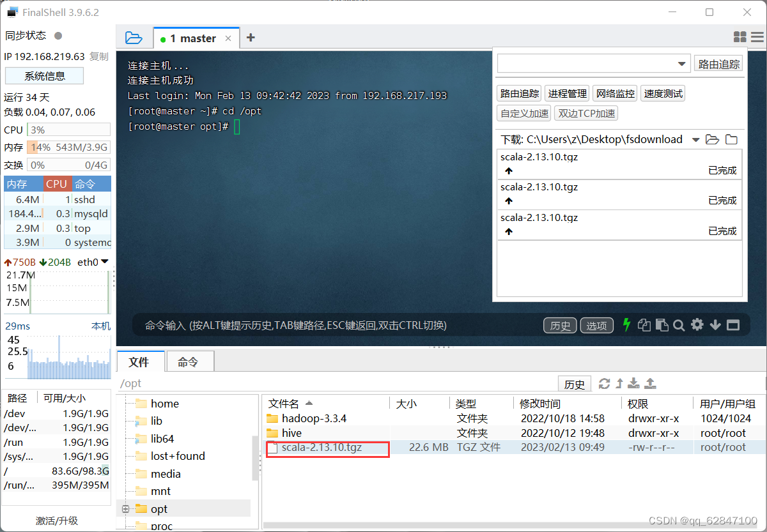Sort files by 大小 column header

tap(419, 404)
